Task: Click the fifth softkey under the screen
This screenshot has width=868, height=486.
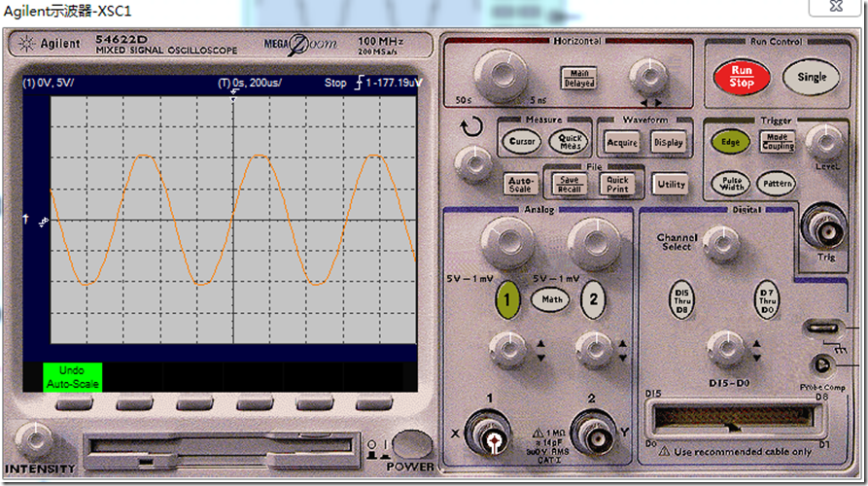Action: pos(314,405)
